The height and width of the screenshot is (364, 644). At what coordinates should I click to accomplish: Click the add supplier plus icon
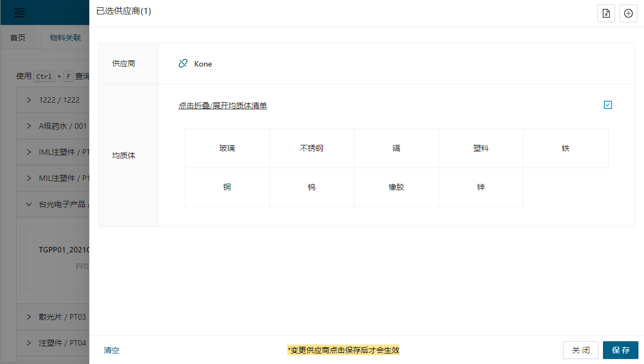628,13
